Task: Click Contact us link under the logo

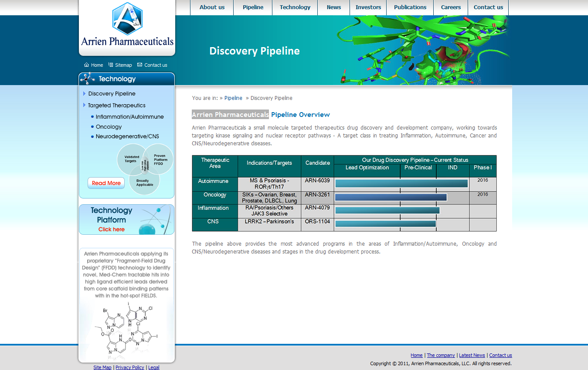Action: click(156, 65)
